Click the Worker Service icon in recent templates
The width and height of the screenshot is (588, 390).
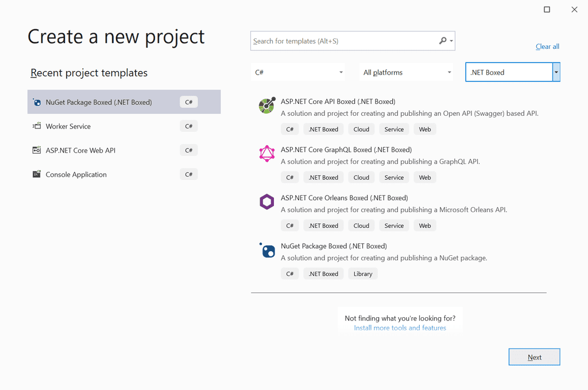(x=36, y=126)
